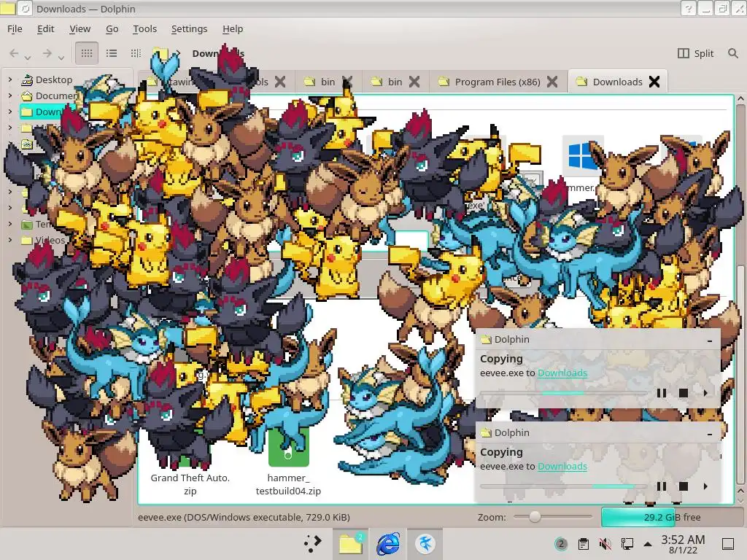Screen dimensions: 747x560
Task: Open Internet Explorer from the taskbar
Action: click(x=388, y=543)
